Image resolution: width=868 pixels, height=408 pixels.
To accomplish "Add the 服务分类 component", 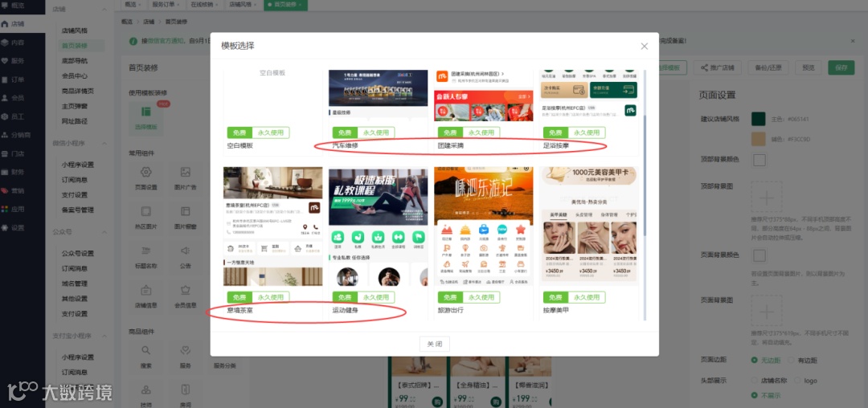I will click(225, 365).
